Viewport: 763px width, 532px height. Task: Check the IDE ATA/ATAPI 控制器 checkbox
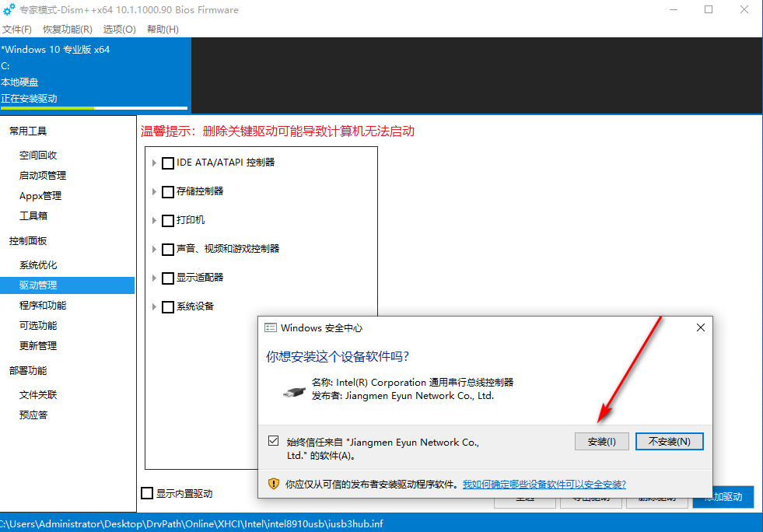[168, 163]
